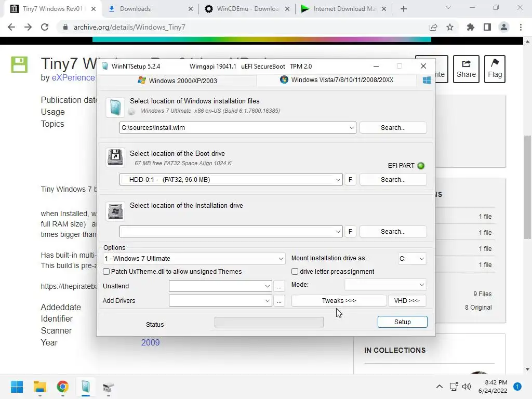The height and width of the screenshot is (399, 532).
Task: Switch to the Internet Download Manager browser tab
Action: pyautogui.click(x=344, y=9)
